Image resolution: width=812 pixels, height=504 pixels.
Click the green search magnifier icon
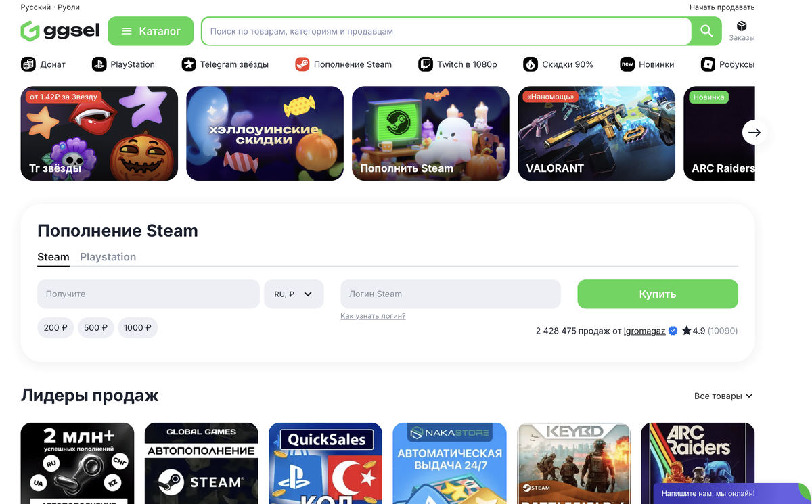click(x=706, y=31)
